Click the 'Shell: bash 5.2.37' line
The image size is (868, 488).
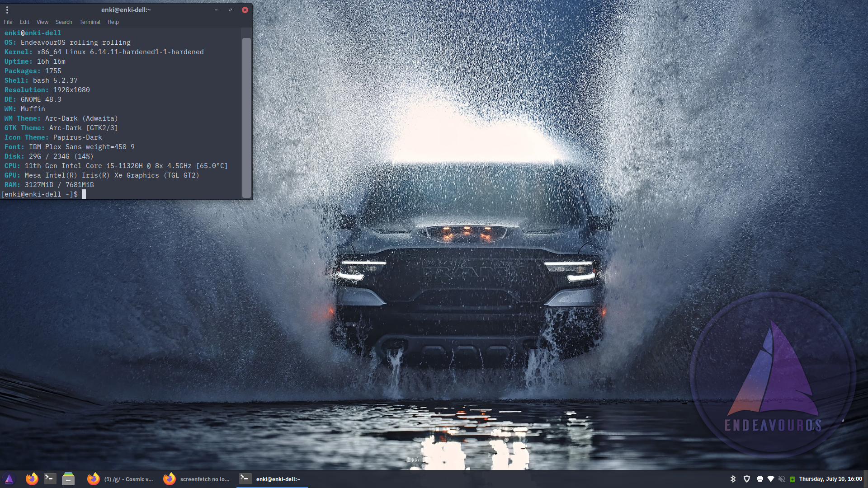point(41,80)
